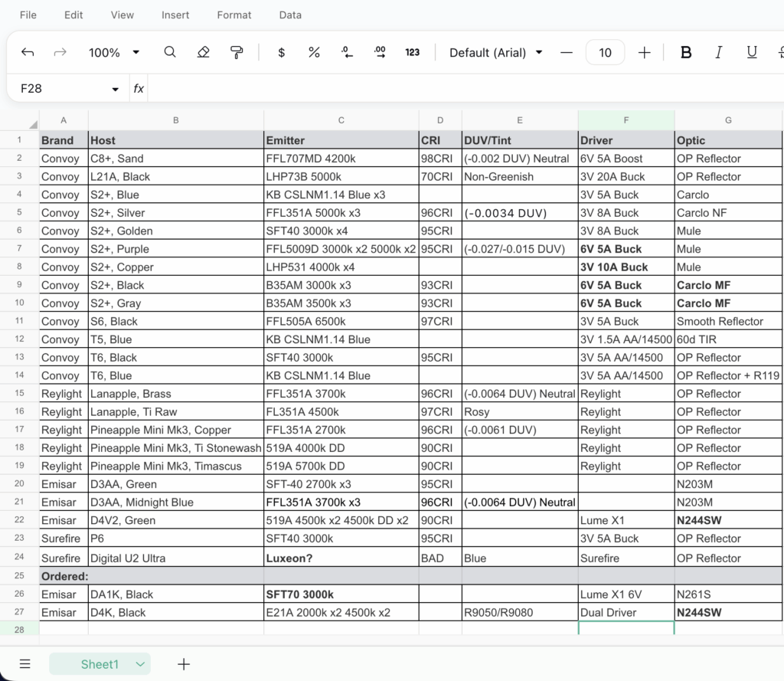
Task: Open the Format menu
Action: [234, 15]
